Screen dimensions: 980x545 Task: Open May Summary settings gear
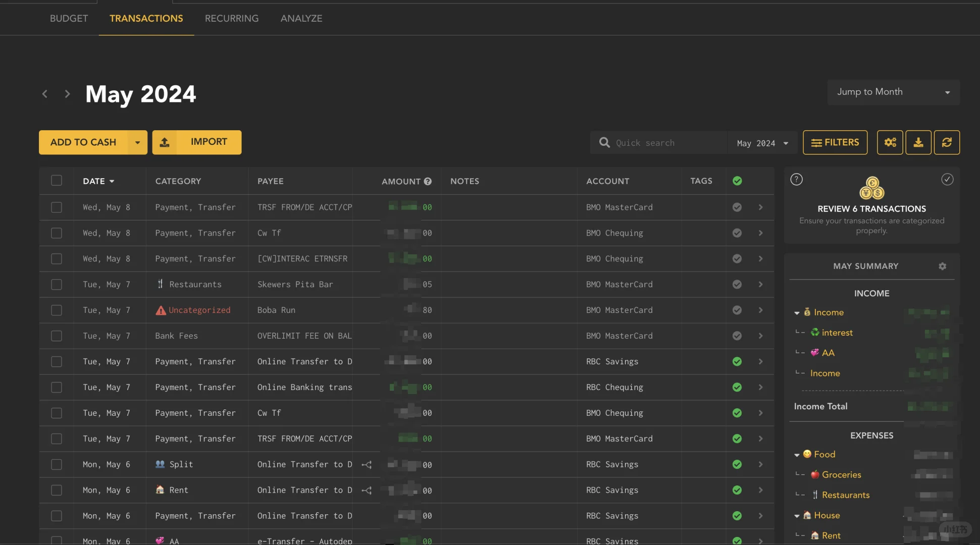(x=942, y=266)
